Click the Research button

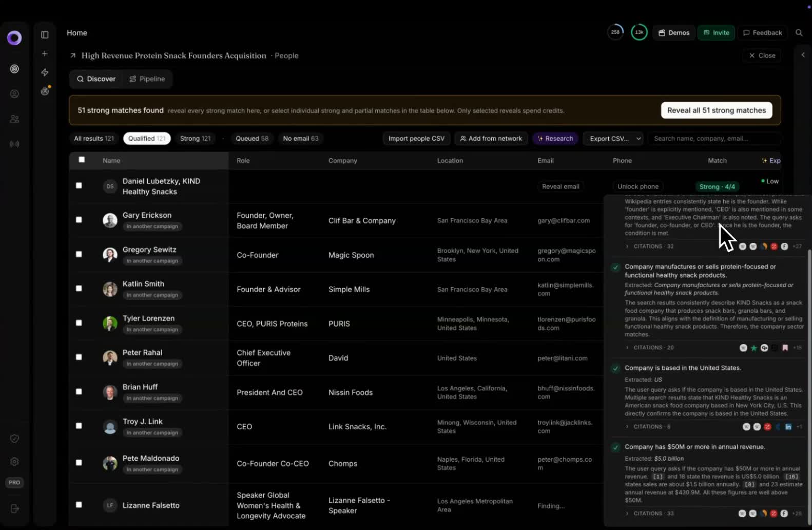point(555,139)
